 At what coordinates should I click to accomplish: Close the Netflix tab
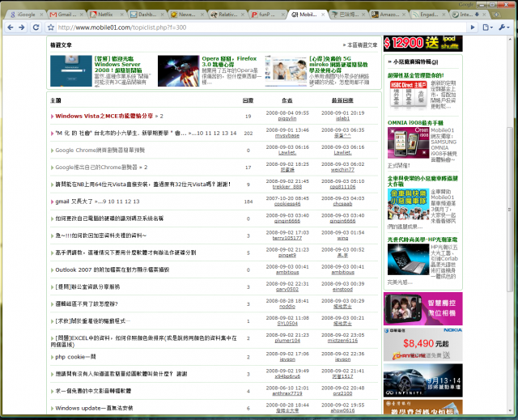pyautogui.click(x=122, y=15)
